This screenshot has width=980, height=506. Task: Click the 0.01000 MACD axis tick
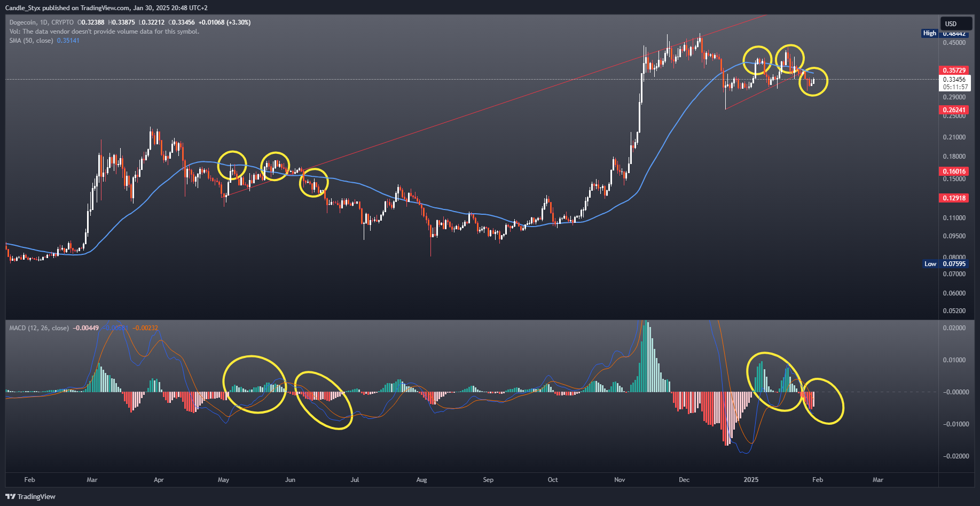[x=955, y=360]
